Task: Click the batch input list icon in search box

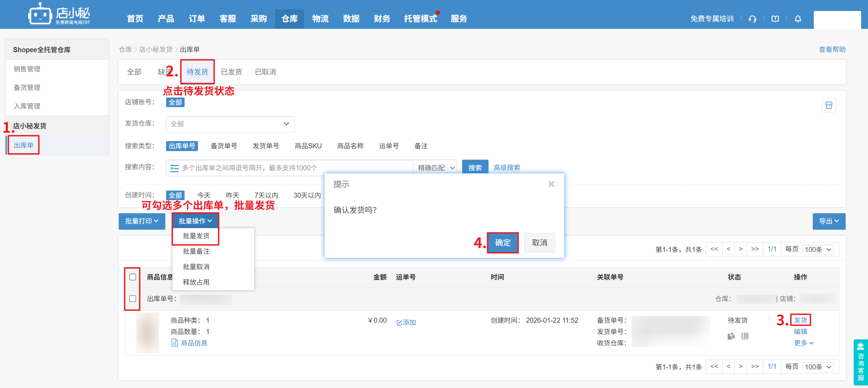Action: [x=174, y=168]
